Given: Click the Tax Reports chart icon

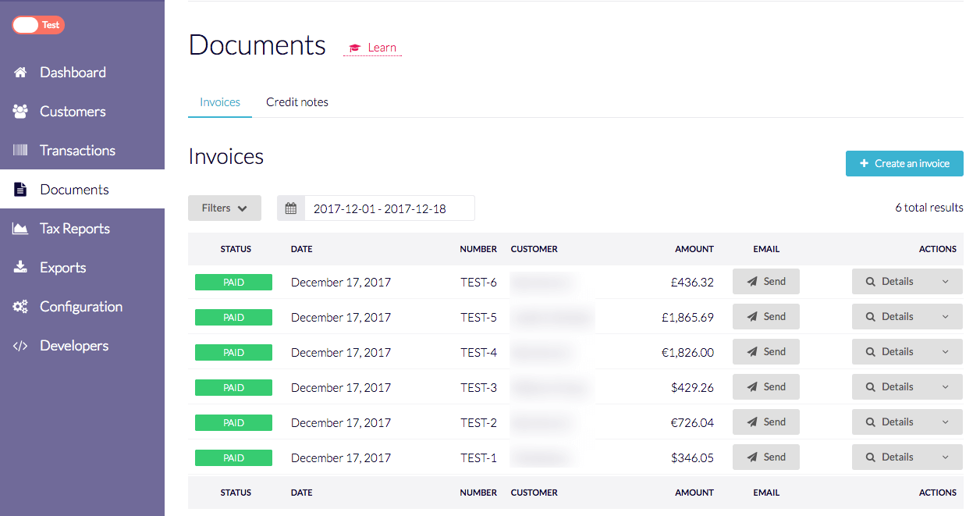Looking at the screenshot, I should pyautogui.click(x=20, y=229).
